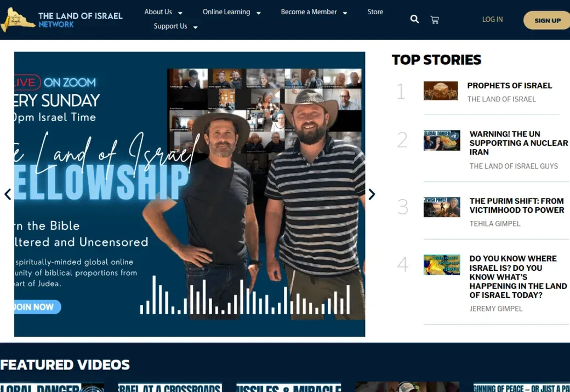This screenshot has height=392, width=570.
Task: Click the SIGN UP button
Action: coord(547,20)
